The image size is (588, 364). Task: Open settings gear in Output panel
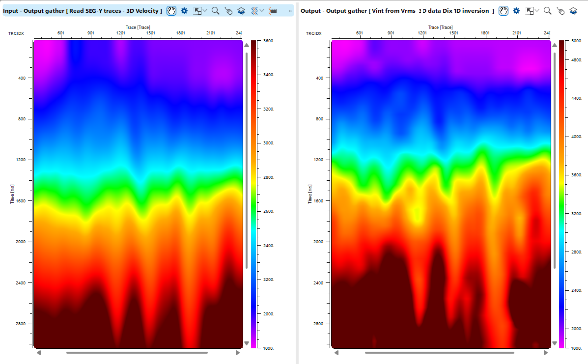coord(516,11)
